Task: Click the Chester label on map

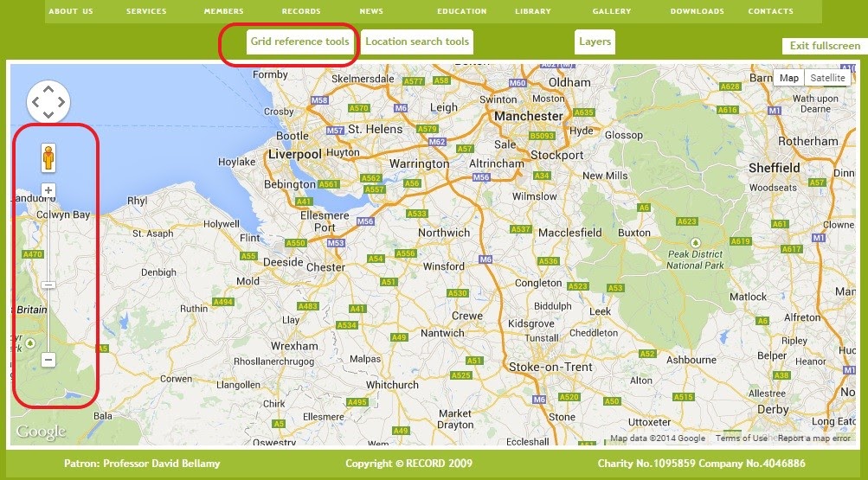Action: coord(326,267)
